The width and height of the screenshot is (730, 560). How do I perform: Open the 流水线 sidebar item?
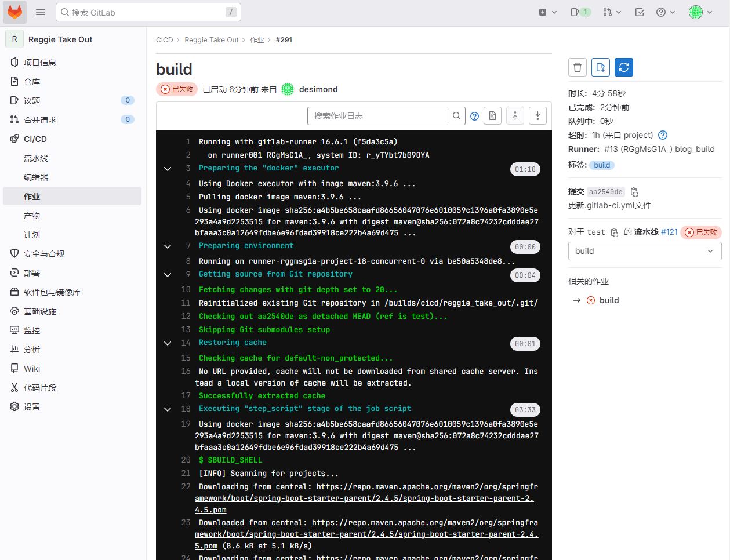coord(36,158)
